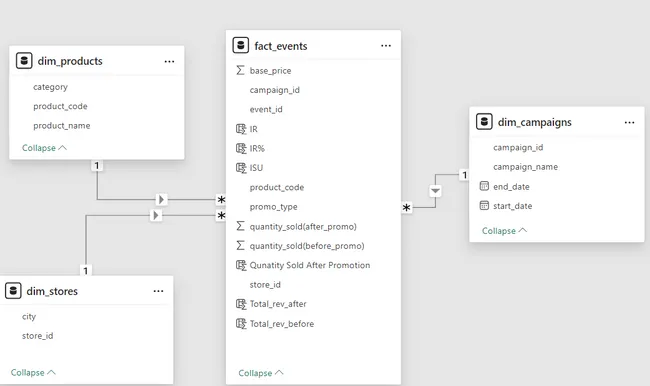Click the measure icon beside Total_rev_before
The image size is (650, 386).
click(241, 323)
